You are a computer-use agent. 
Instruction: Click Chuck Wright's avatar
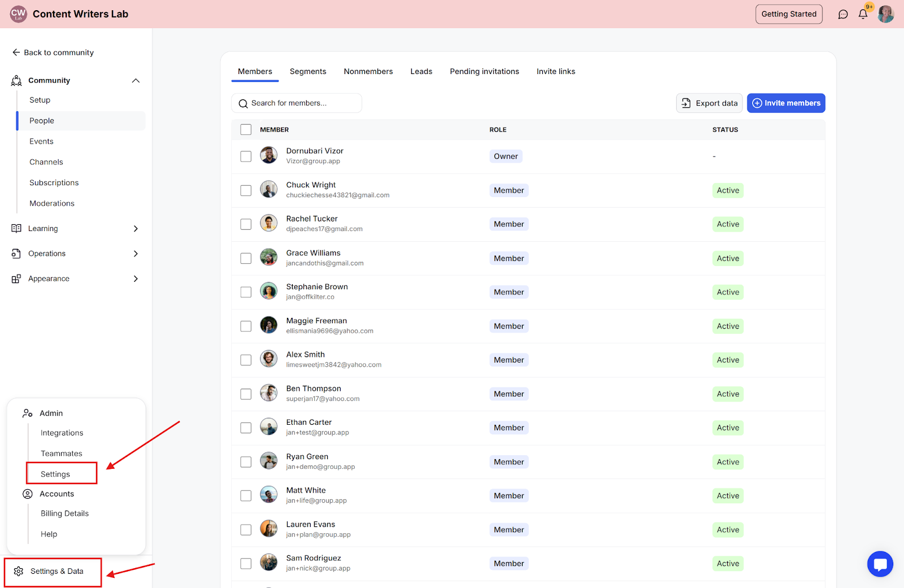coord(269,189)
